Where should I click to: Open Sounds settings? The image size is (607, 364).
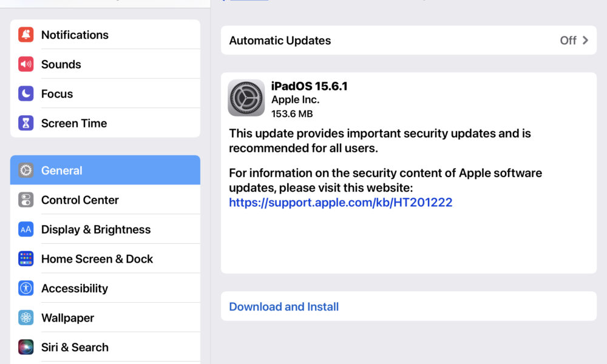pos(105,64)
